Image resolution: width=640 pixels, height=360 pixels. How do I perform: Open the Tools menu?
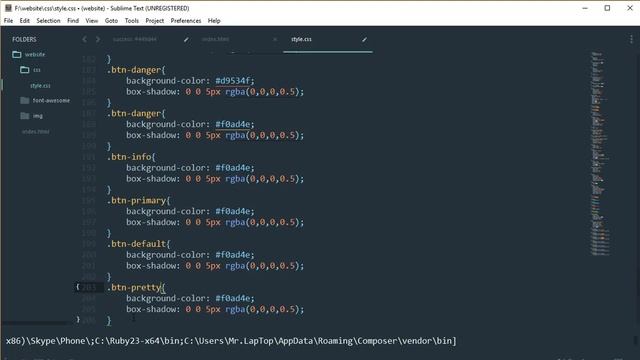point(131,21)
